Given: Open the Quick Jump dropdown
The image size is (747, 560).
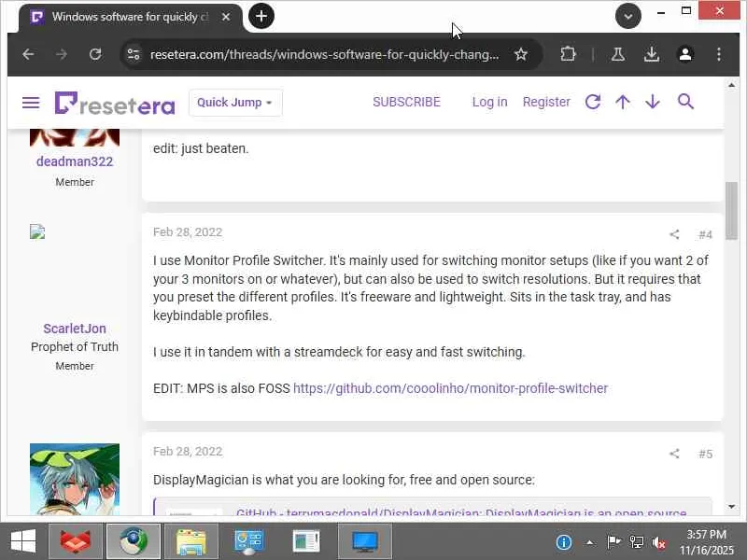Looking at the screenshot, I should tap(235, 103).
